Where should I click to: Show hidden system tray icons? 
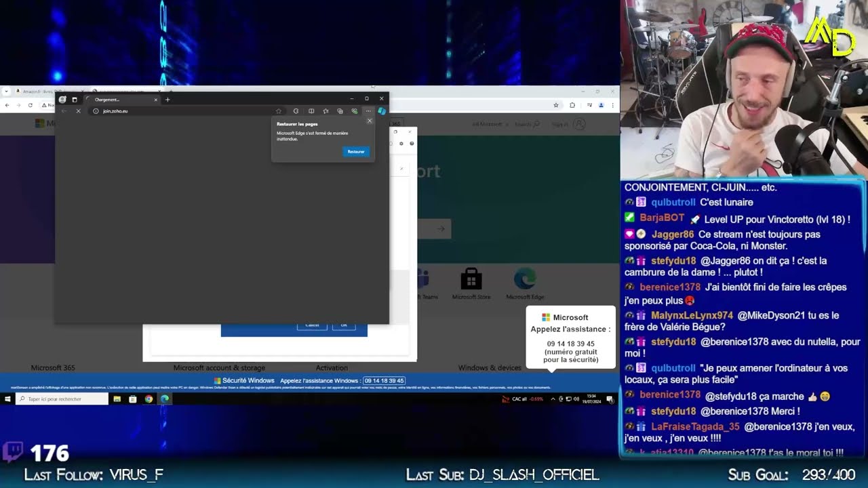(553, 399)
